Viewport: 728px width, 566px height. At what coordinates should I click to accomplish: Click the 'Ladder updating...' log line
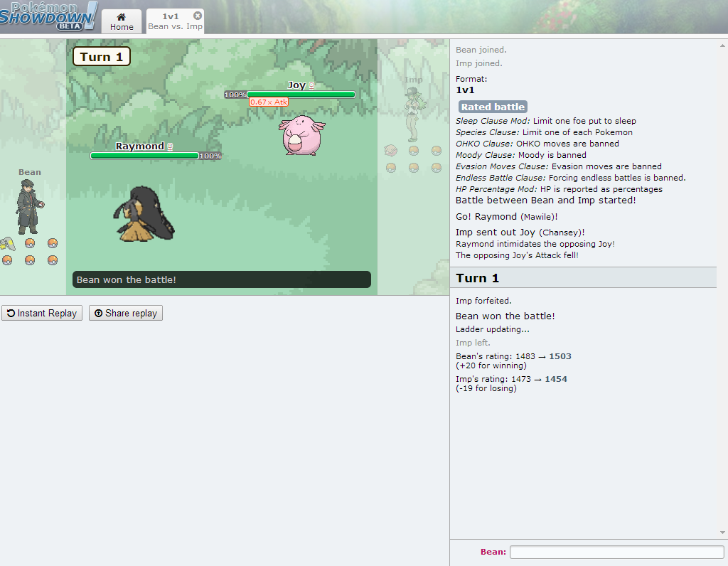(x=492, y=329)
